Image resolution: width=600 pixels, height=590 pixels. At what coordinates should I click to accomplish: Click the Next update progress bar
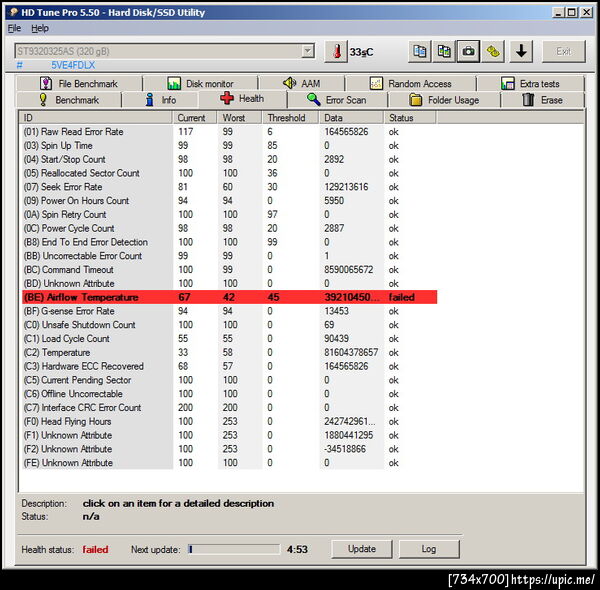point(234,549)
